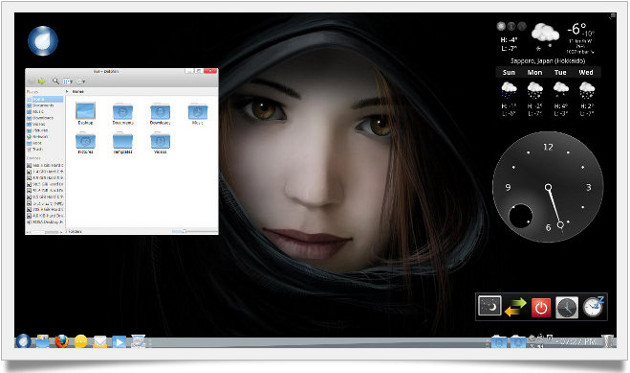Open the Desktop folder in Dolphin

coord(85,114)
